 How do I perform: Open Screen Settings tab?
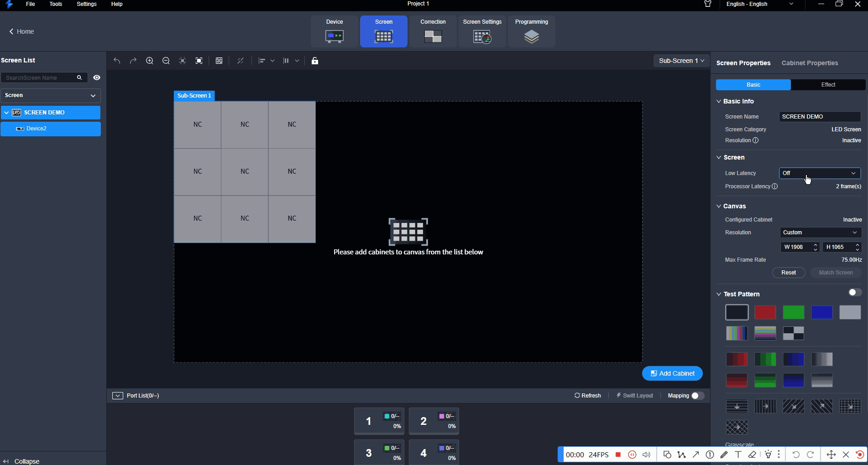coord(482,31)
